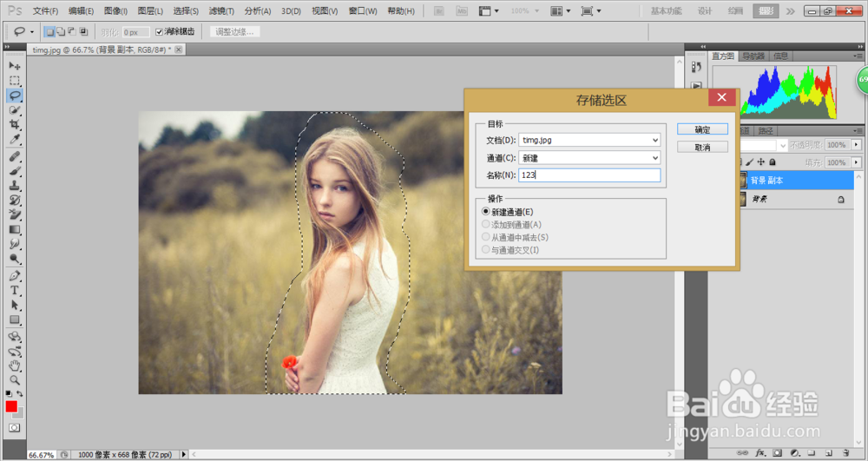
Task: Open arrange documents dropdown
Action: pyautogui.click(x=562, y=11)
